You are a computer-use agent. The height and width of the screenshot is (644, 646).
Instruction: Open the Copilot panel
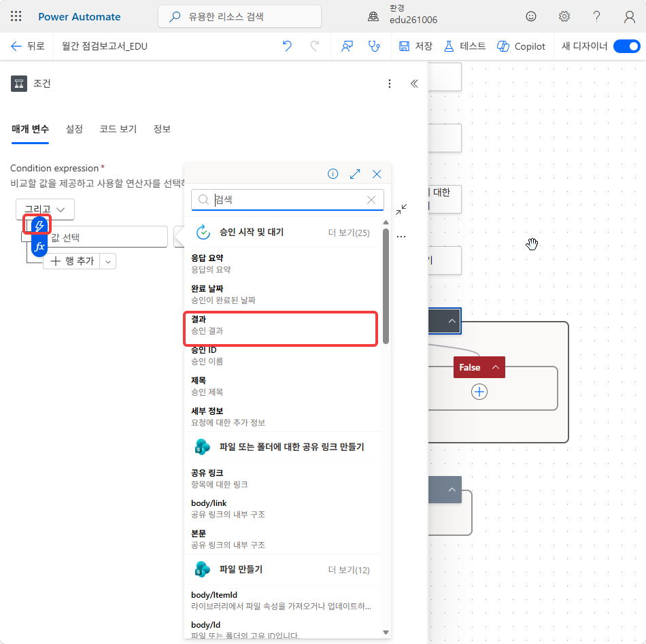521,46
